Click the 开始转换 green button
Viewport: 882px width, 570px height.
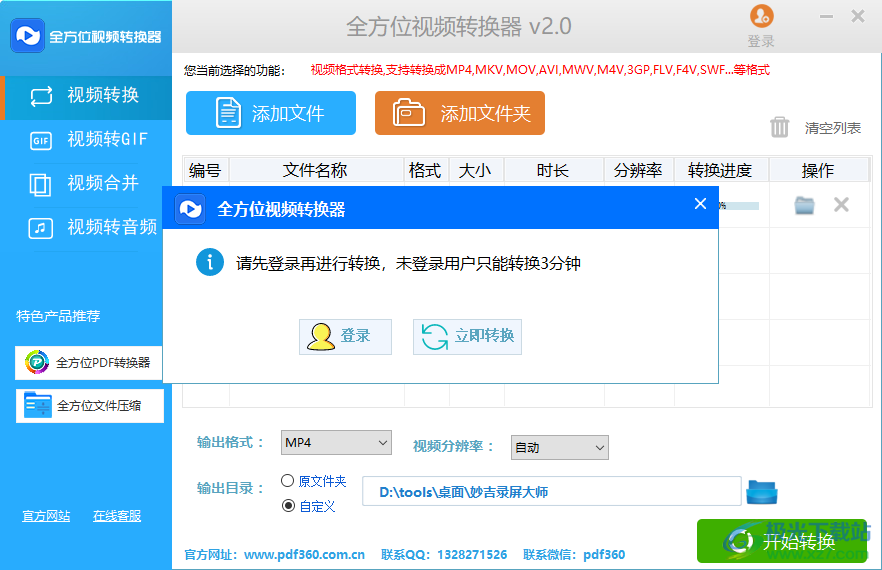pyautogui.click(x=782, y=541)
